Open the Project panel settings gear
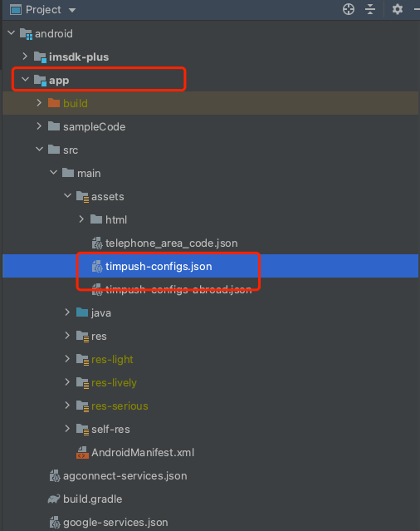This screenshot has width=420, height=531. pos(398,9)
